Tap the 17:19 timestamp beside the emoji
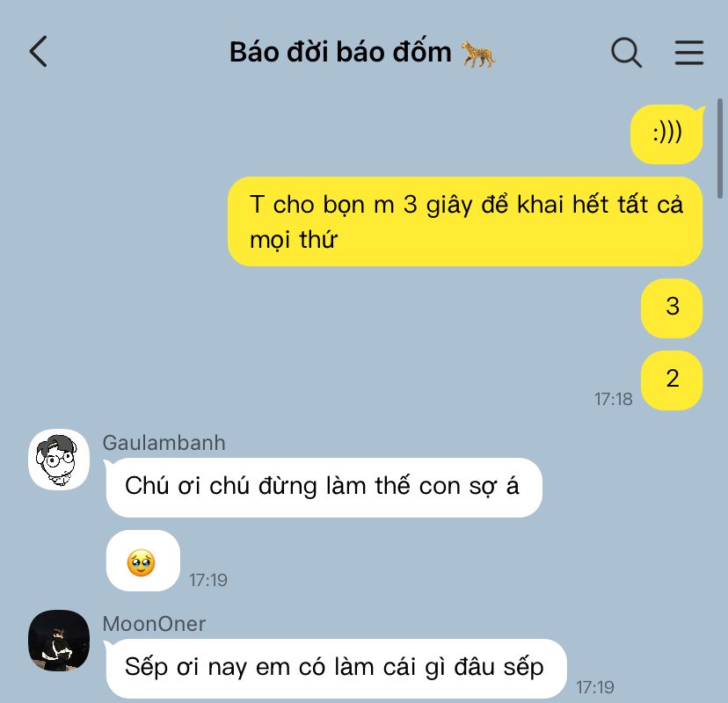The width and height of the screenshot is (728, 703). [208, 580]
